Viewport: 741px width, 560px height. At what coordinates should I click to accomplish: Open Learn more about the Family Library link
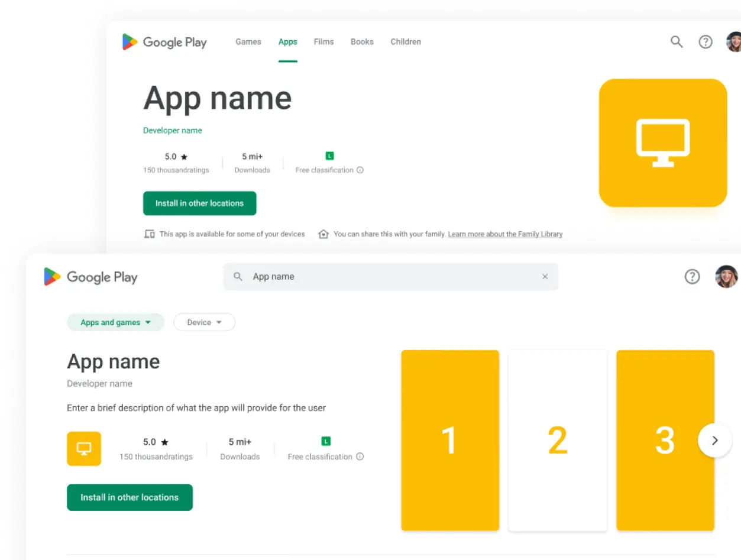pyautogui.click(x=504, y=234)
